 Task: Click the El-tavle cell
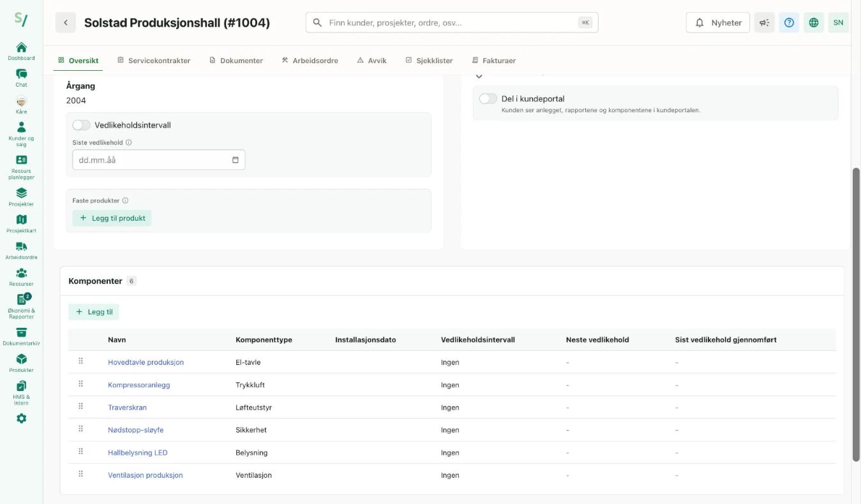pyautogui.click(x=248, y=362)
